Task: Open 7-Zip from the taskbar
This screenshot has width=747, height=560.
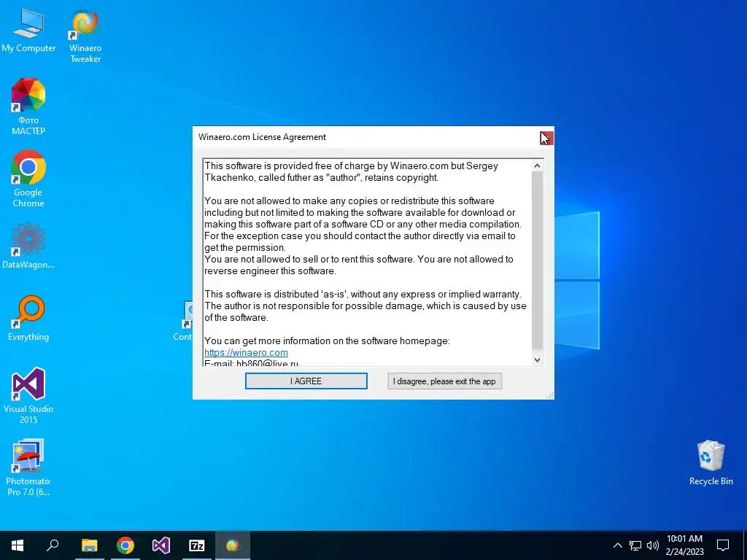Action: (x=197, y=545)
